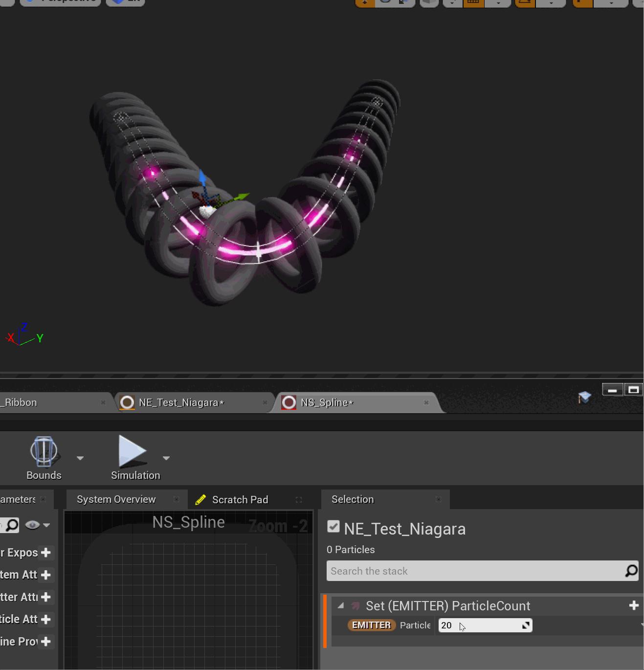Toggle the Lit viewport shading mode
The height and width of the screenshot is (670, 644).
[x=125, y=1]
